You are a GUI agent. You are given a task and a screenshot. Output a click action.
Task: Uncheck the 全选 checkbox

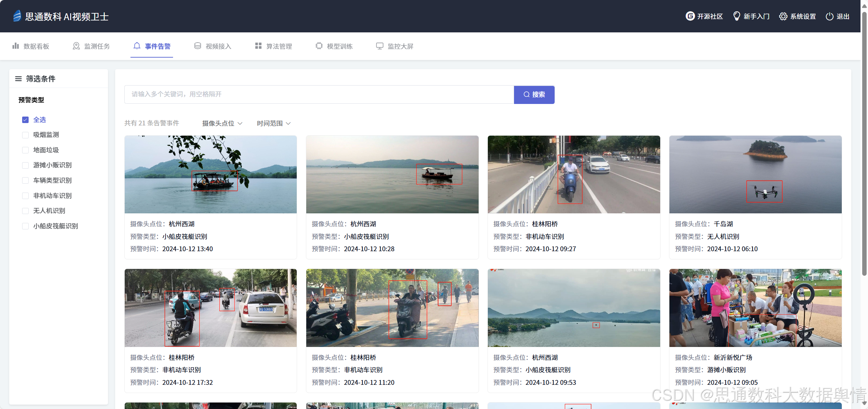tap(25, 120)
